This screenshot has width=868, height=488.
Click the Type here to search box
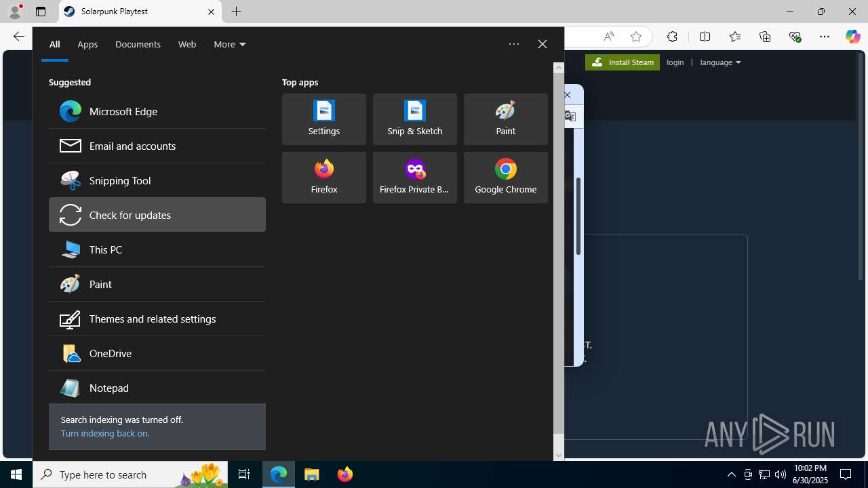(130, 474)
